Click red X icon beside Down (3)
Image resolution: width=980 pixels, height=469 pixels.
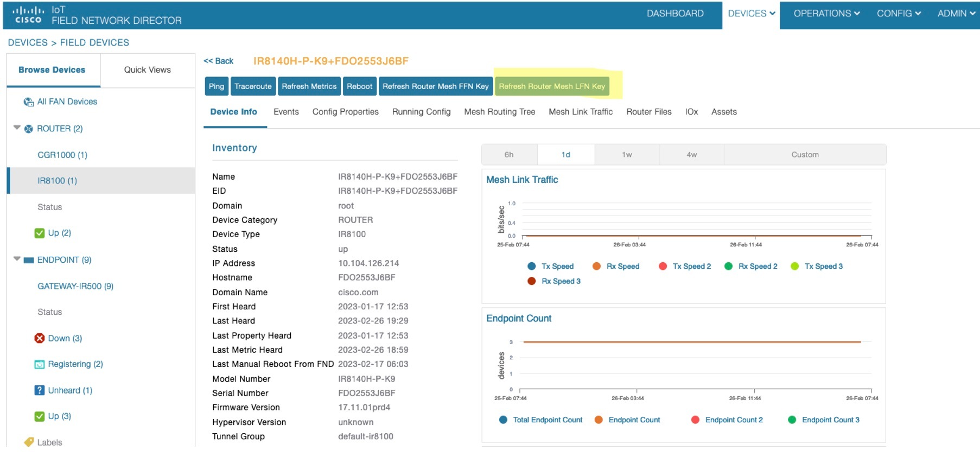(x=40, y=339)
